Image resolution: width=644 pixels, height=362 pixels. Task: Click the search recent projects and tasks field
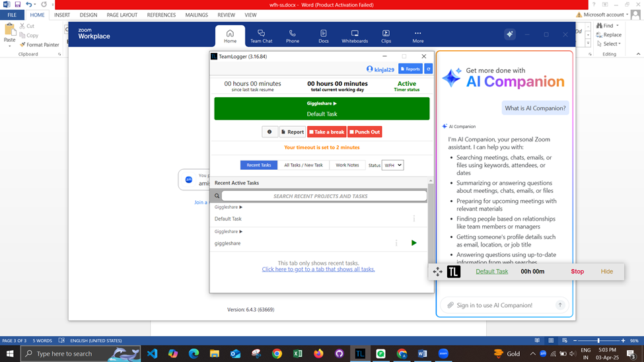(324, 196)
